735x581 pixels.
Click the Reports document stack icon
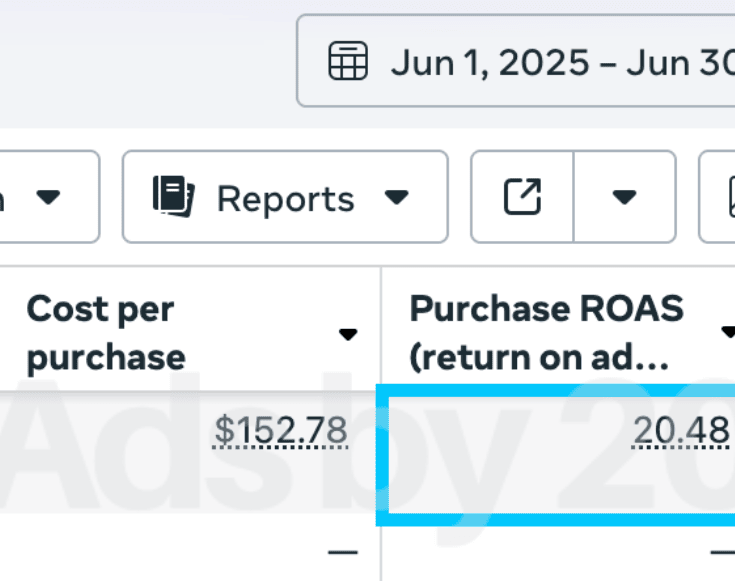point(173,197)
